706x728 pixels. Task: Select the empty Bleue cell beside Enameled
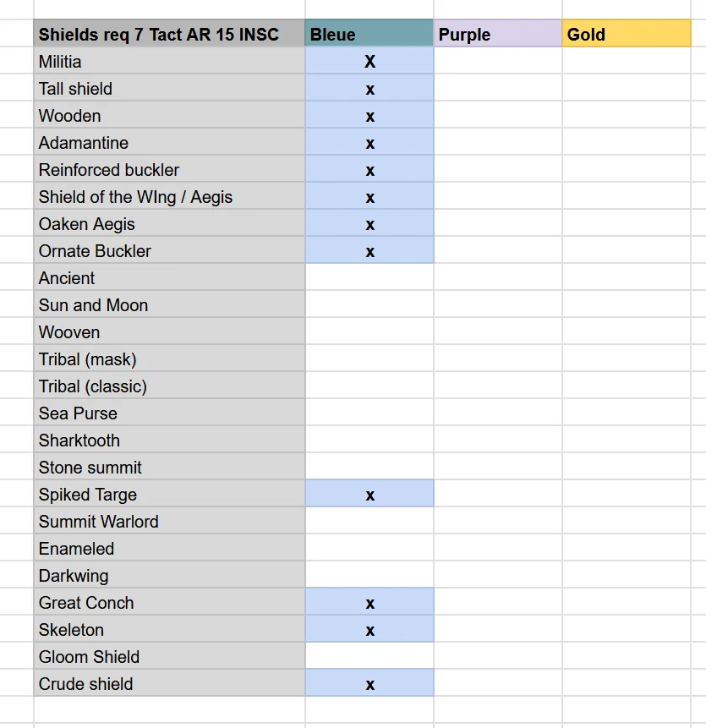369,549
